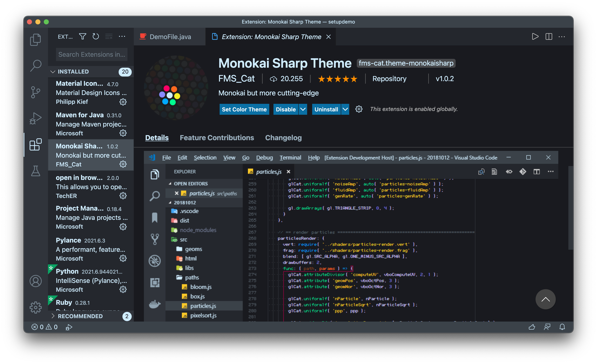This screenshot has width=597, height=364.
Task: Click the five-star rating
Action: coord(337,79)
